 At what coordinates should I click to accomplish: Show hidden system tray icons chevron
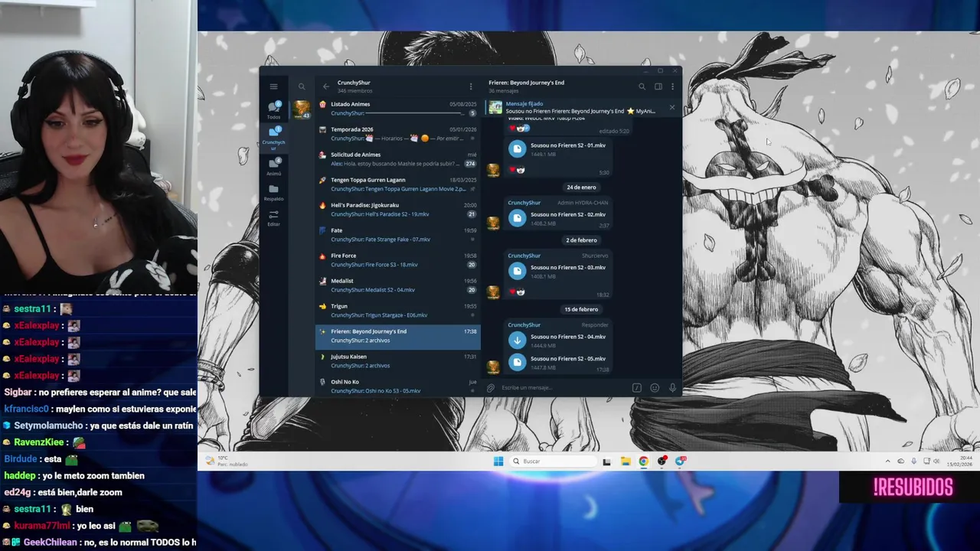[888, 461]
